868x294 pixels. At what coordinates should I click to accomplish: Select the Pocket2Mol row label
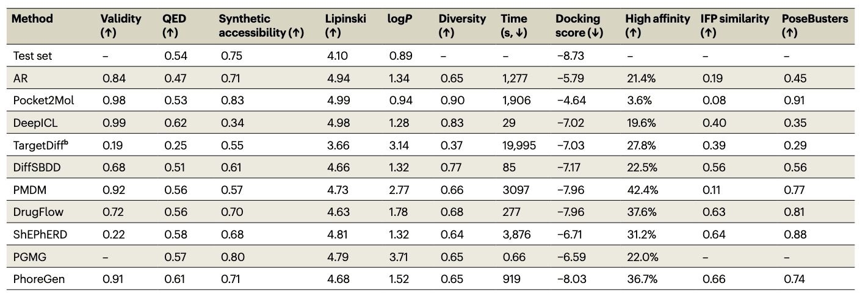pos(43,101)
